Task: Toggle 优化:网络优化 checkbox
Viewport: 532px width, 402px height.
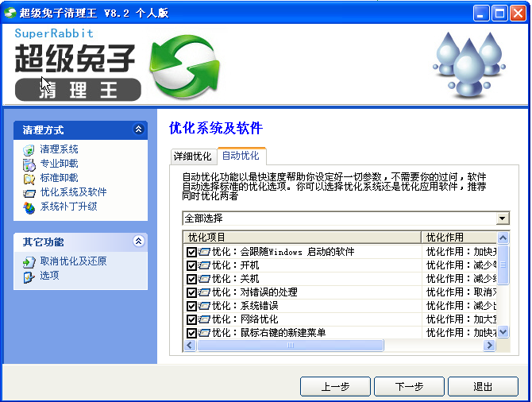Action: (x=191, y=319)
